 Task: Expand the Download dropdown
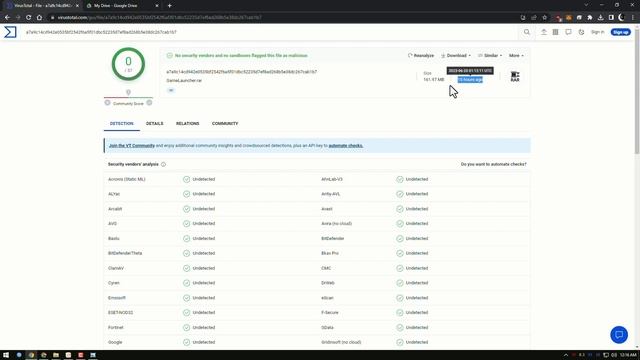456,56
